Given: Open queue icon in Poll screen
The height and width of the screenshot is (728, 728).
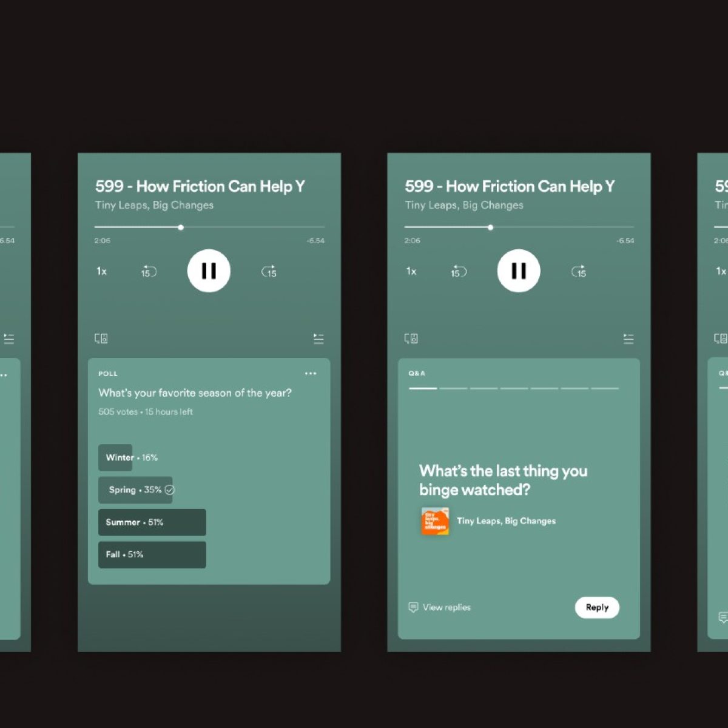Looking at the screenshot, I should point(318,339).
